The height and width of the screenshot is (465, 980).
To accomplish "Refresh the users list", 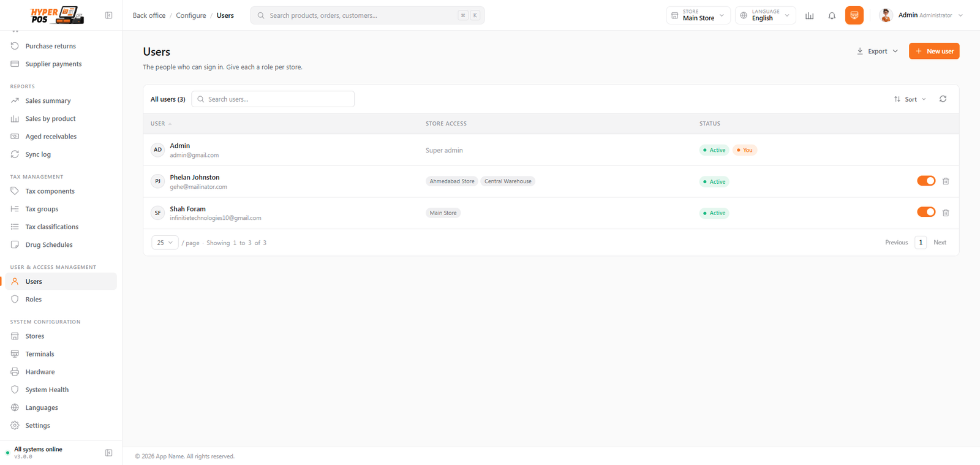I will click(943, 99).
